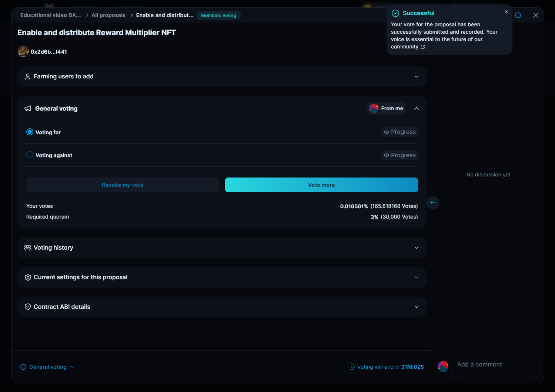Viewport: 555px width, 392px height.
Task: Show hidden Progress for Voting for
Action: (399, 132)
